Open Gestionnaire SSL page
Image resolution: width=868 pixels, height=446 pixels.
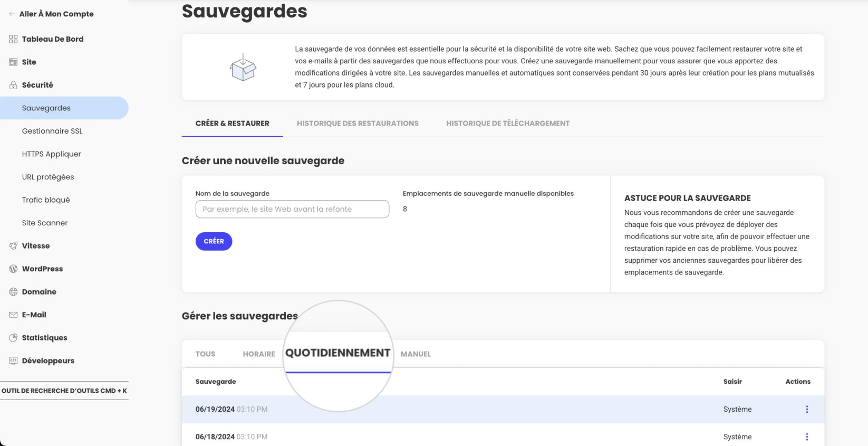tap(52, 131)
